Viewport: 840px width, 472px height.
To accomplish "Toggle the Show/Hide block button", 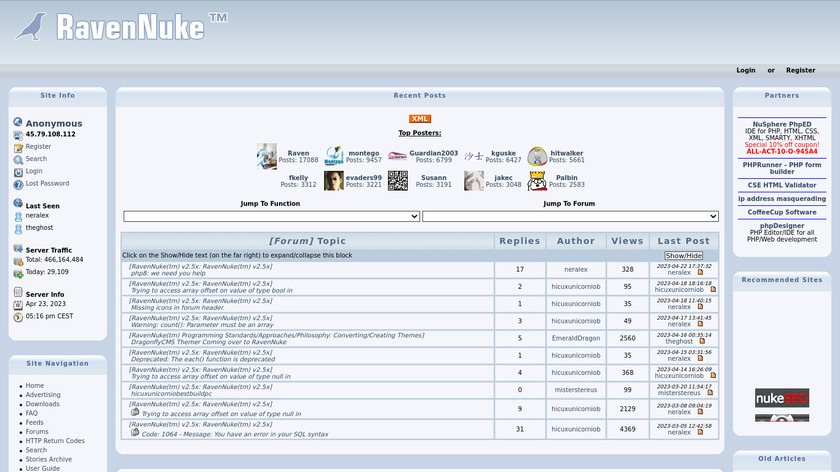I will click(683, 256).
